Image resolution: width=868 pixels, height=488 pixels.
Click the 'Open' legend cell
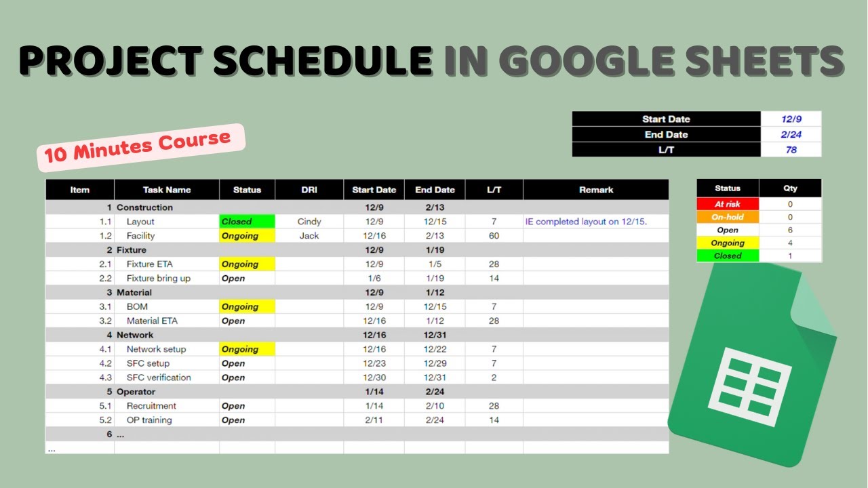[728, 230]
